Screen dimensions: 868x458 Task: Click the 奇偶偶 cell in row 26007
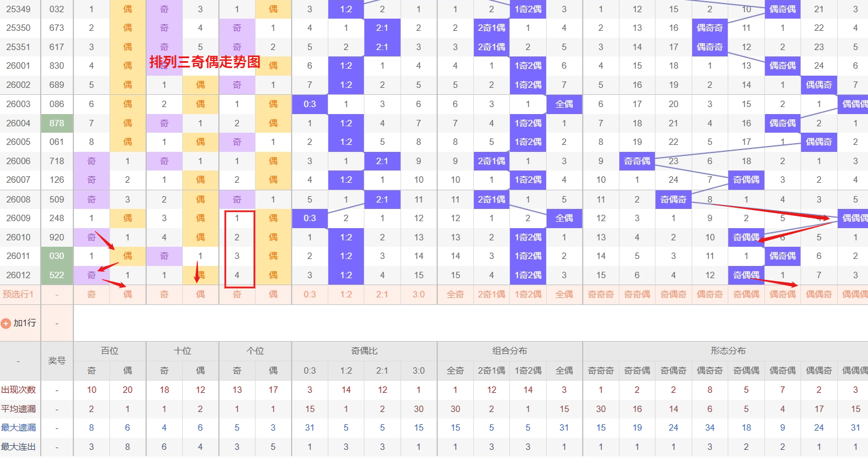[746, 180]
